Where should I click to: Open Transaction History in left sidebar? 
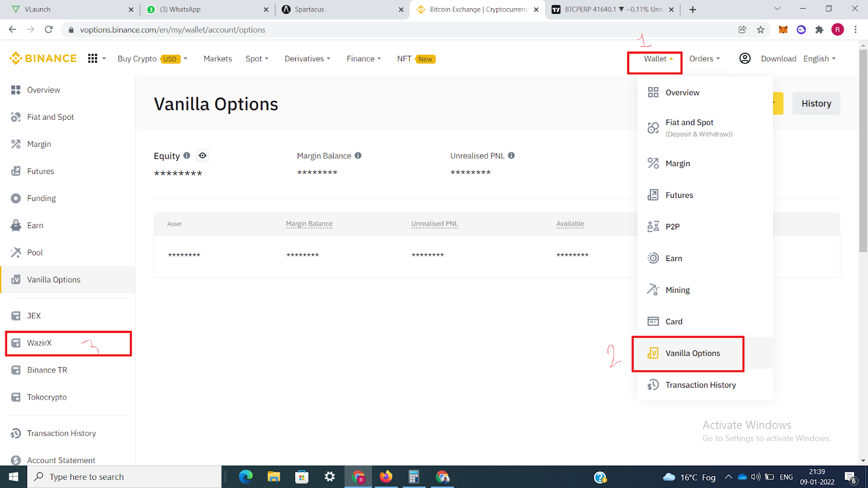click(68, 433)
